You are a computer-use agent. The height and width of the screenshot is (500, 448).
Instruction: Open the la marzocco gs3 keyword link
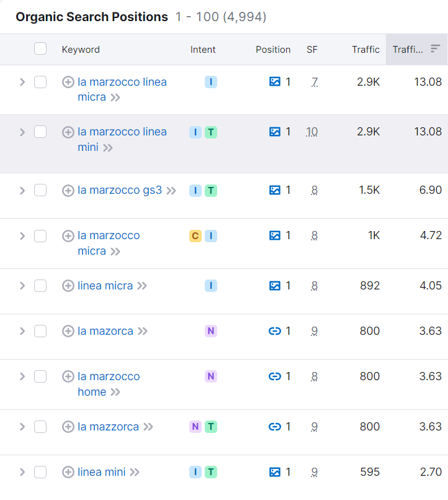point(120,190)
